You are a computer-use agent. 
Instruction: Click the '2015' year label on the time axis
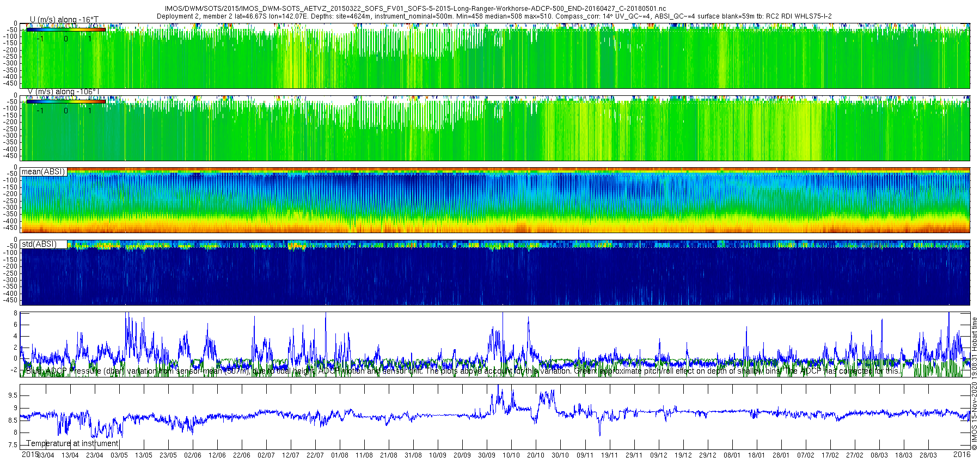30,454
